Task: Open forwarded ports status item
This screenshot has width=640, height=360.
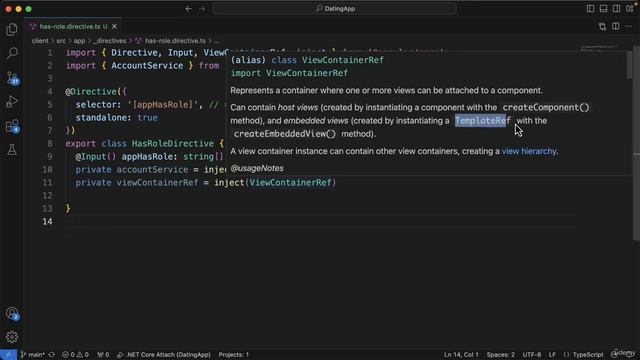Action: click(103, 355)
